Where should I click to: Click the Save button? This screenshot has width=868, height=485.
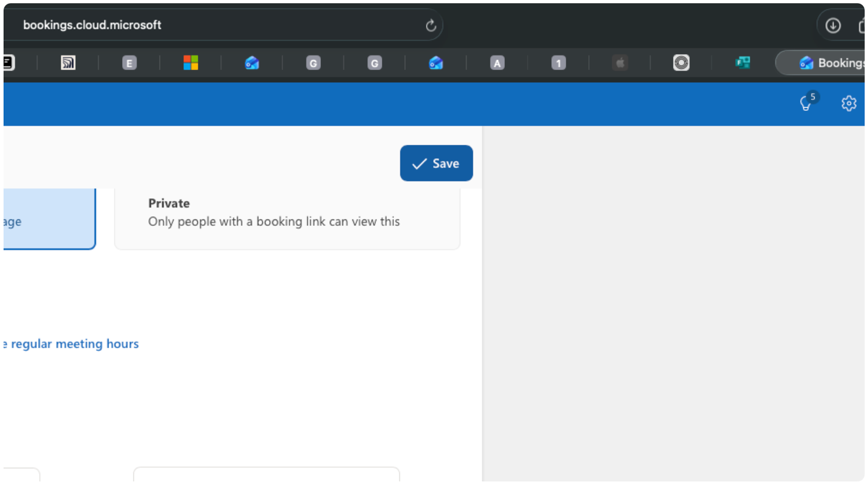436,163
